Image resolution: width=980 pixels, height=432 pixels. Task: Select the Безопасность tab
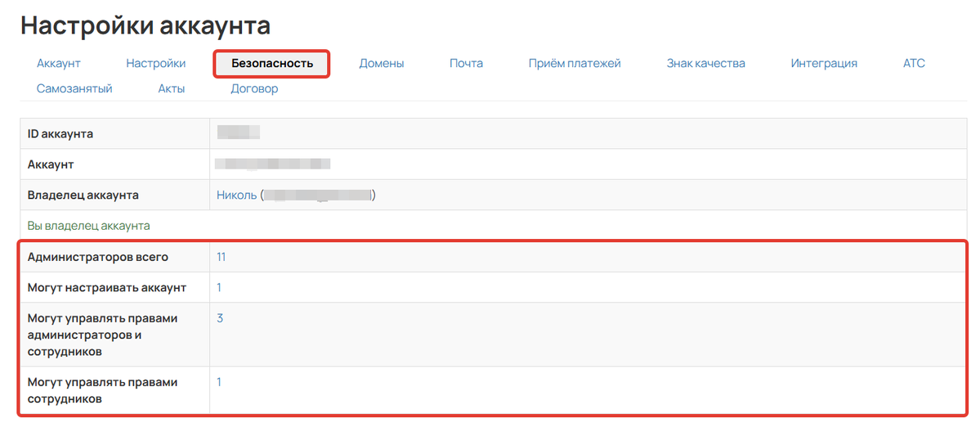coord(272,63)
